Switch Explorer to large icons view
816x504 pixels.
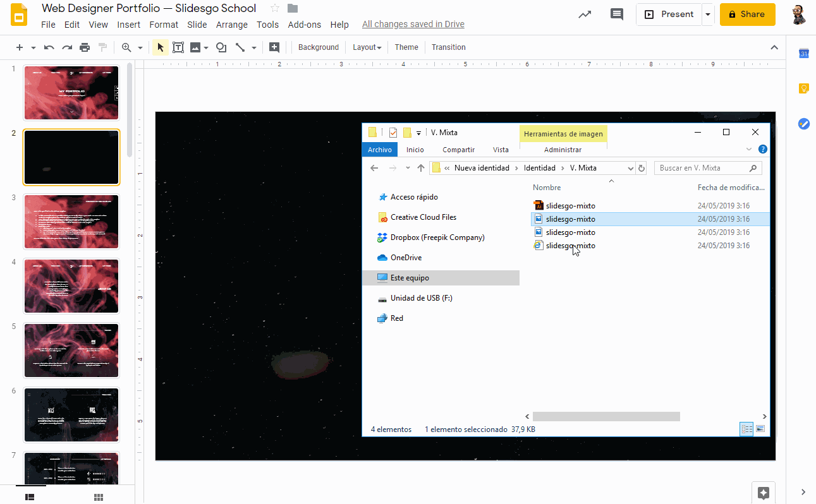760,429
